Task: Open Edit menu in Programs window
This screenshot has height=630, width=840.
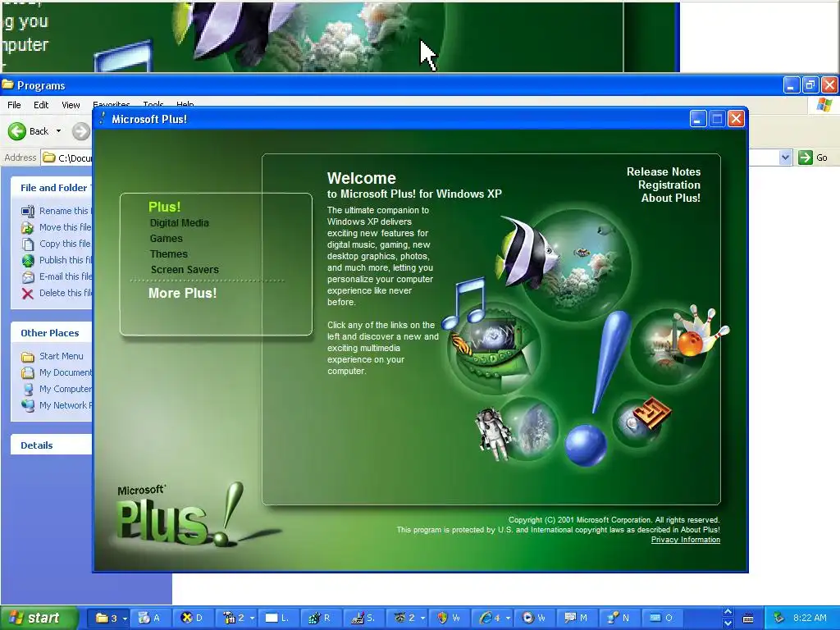Action: (x=41, y=105)
